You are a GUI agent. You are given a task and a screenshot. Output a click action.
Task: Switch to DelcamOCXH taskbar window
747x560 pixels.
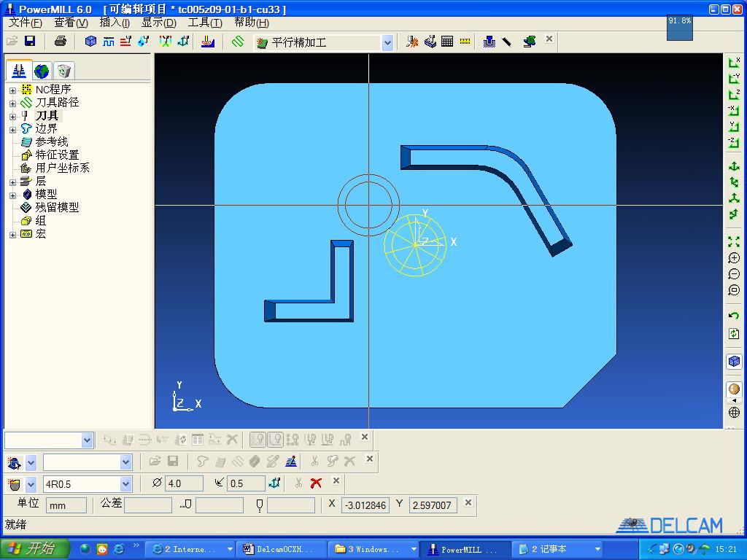pos(281,549)
